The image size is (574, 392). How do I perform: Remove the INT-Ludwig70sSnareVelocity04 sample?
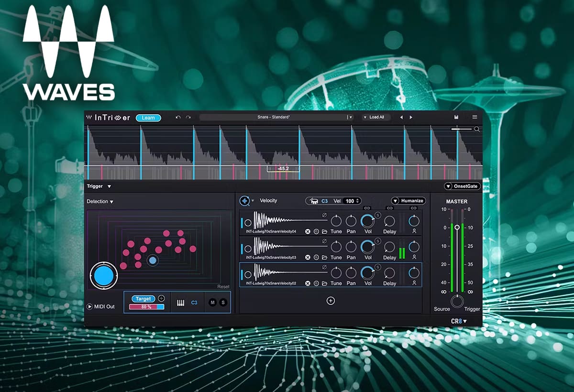pos(308,231)
